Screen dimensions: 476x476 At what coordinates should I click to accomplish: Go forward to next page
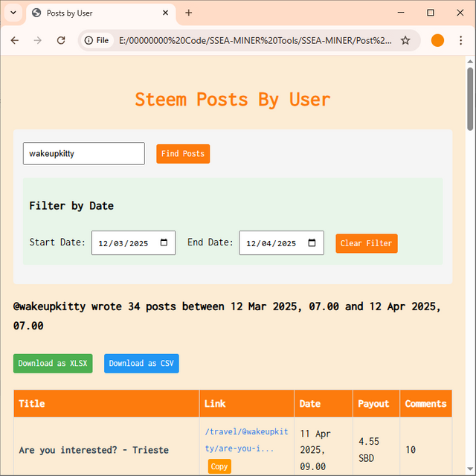click(x=38, y=40)
